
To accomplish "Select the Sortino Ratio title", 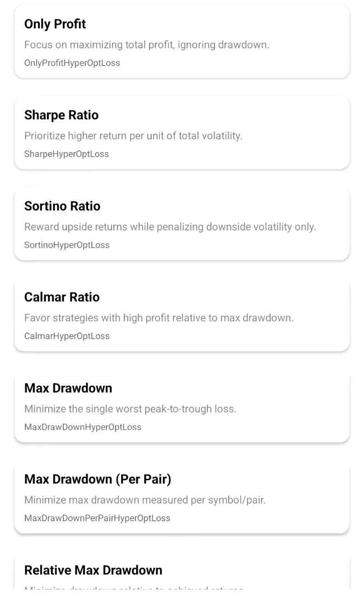I will 62,206.
